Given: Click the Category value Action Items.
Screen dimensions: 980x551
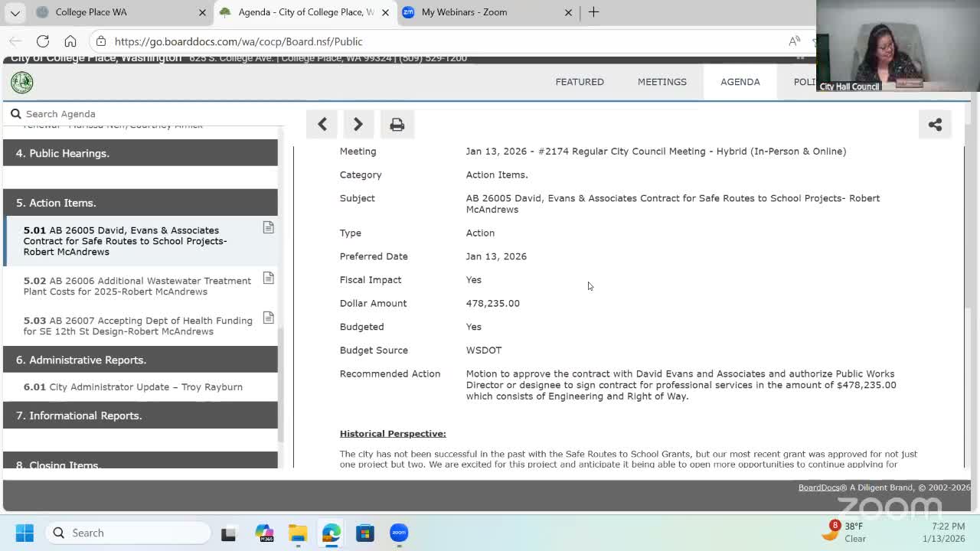Looking at the screenshot, I should point(497,175).
